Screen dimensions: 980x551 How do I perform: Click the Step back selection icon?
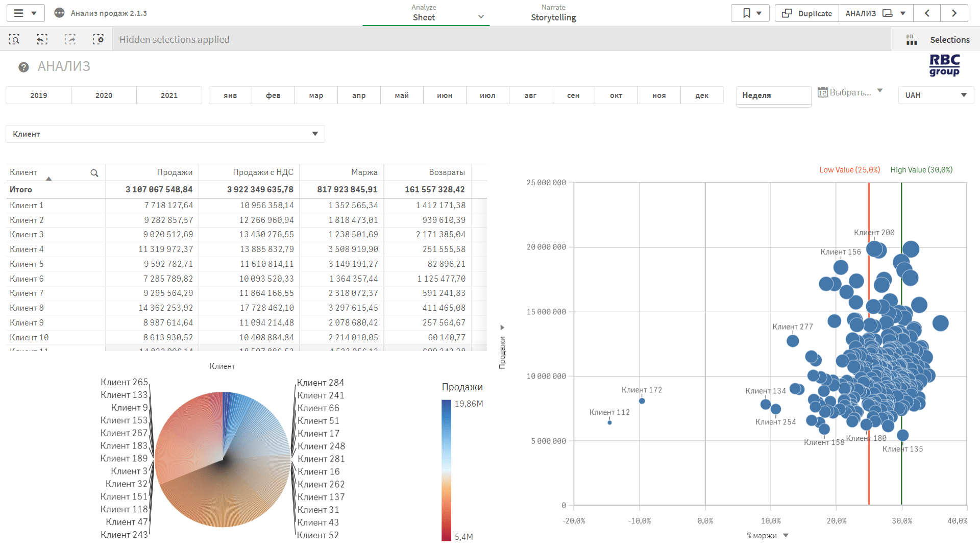(42, 39)
